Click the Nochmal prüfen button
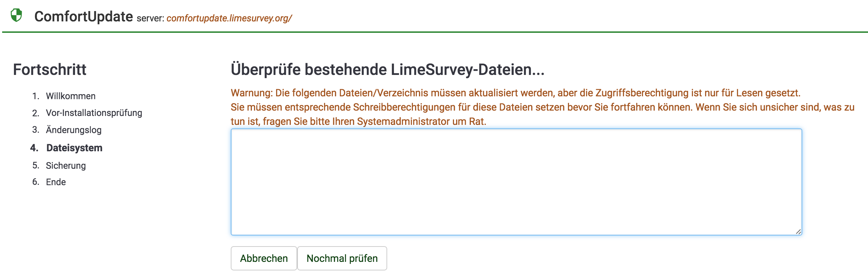Image resolution: width=868 pixels, height=279 pixels. coord(342,258)
